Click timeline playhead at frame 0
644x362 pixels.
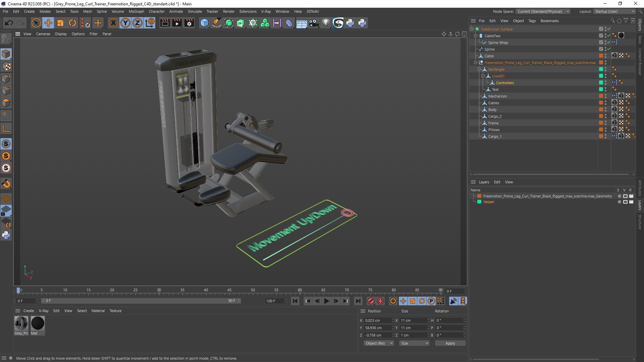point(18,290)
